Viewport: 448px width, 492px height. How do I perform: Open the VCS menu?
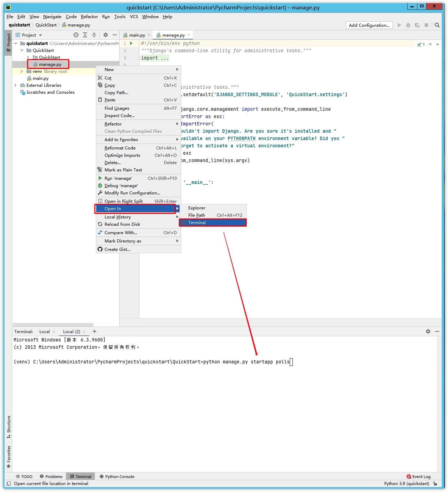tap(134, 17)
